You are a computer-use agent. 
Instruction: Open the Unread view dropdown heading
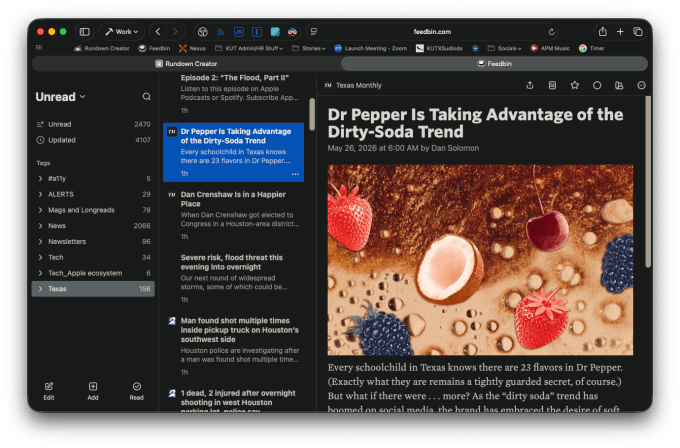pos(60,97)
